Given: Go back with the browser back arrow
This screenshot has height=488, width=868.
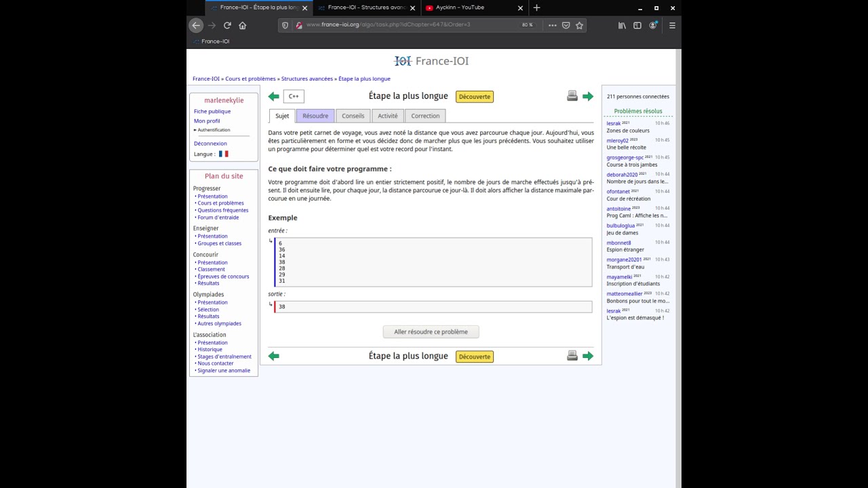Looking at the screenshot, I should 196,25.
